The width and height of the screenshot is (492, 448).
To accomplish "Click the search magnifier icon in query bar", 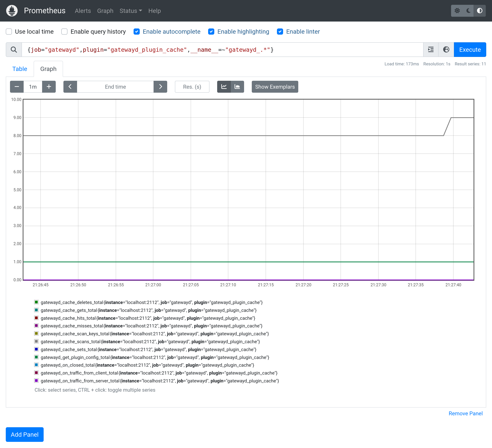I will coord(14,50).
